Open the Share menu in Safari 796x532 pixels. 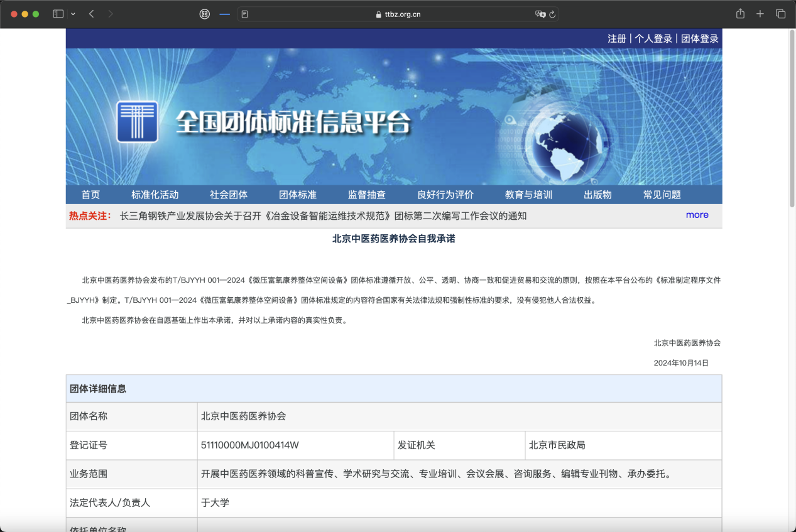(740, 14)
